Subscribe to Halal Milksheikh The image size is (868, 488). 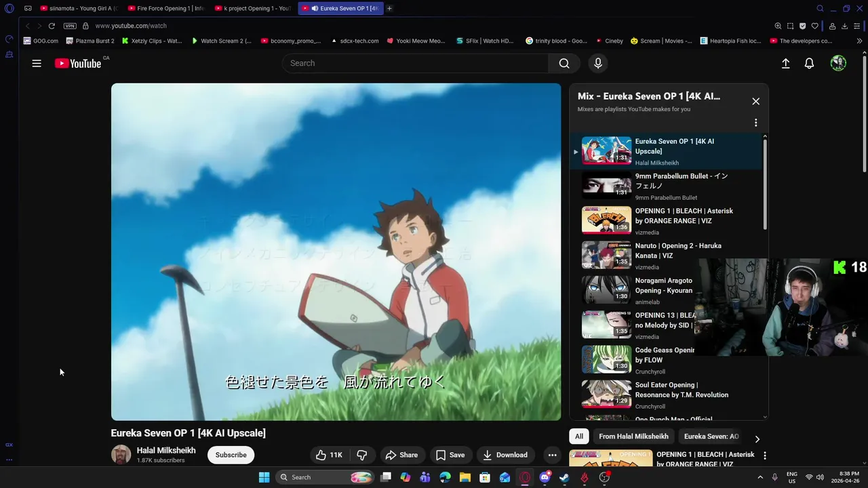[231, 455]
